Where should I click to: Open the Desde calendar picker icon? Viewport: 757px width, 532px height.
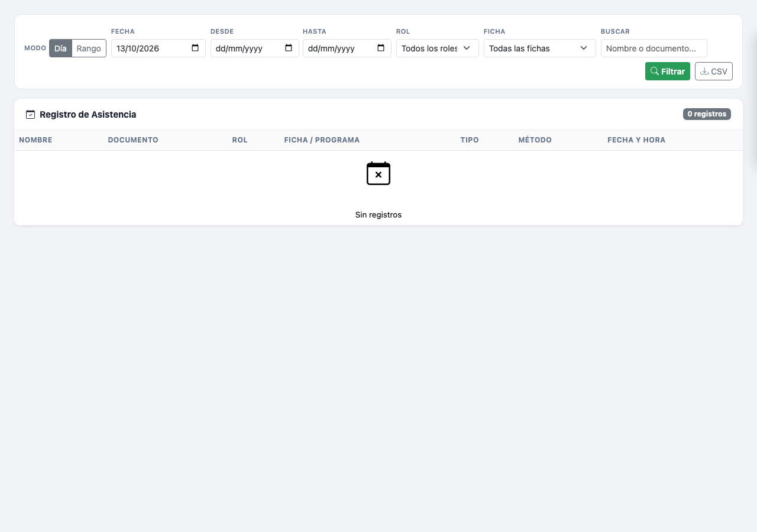(289, 48)
